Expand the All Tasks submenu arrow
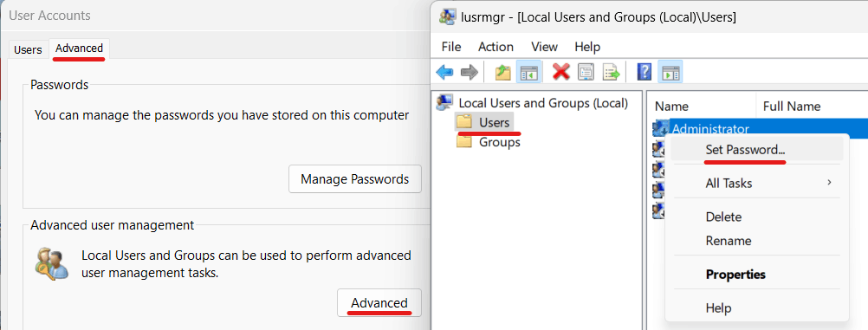 [x=829, y=182]
